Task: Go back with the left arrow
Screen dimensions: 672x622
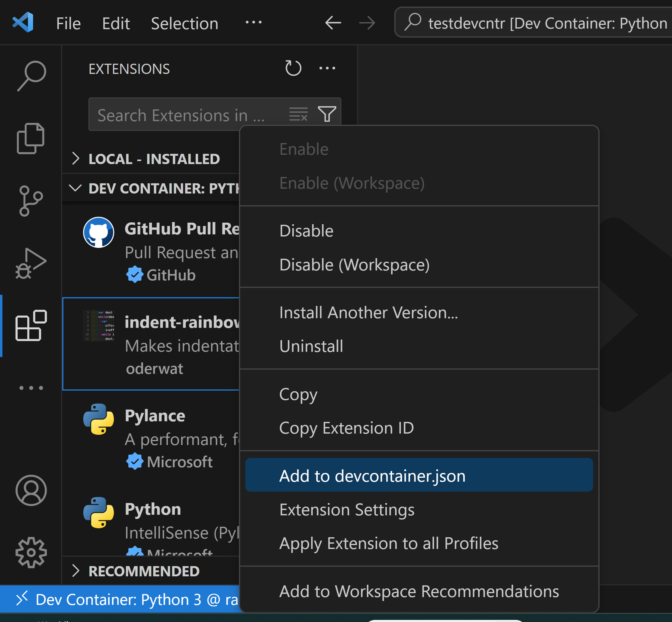Action: click(333, 23)
